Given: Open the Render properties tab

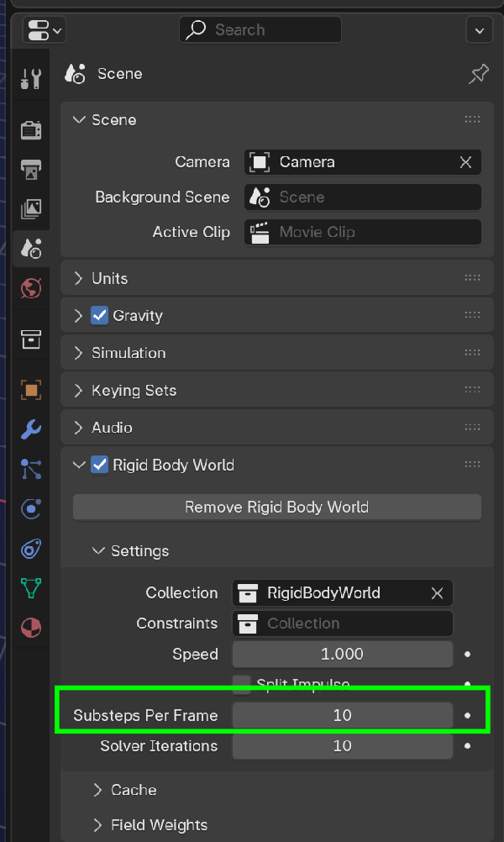Looking at the screenshot, I should click(30, 130).
